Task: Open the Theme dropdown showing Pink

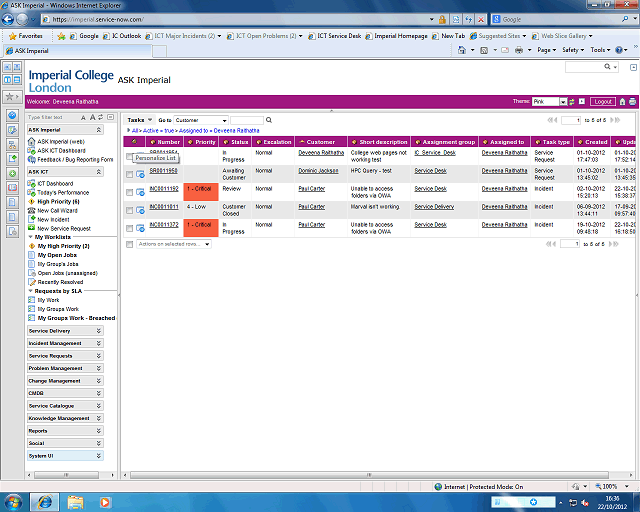Action: [x=563, y=101]
